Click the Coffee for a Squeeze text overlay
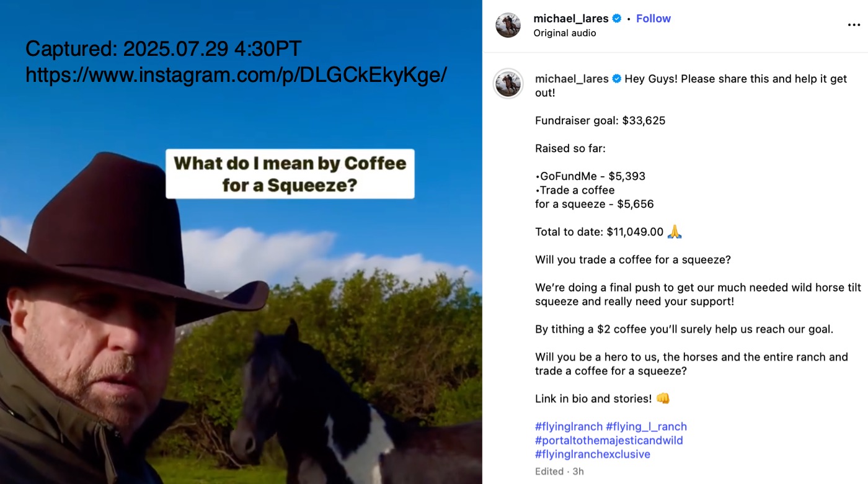Screen dimensions: 868x484 pos(290,174)
